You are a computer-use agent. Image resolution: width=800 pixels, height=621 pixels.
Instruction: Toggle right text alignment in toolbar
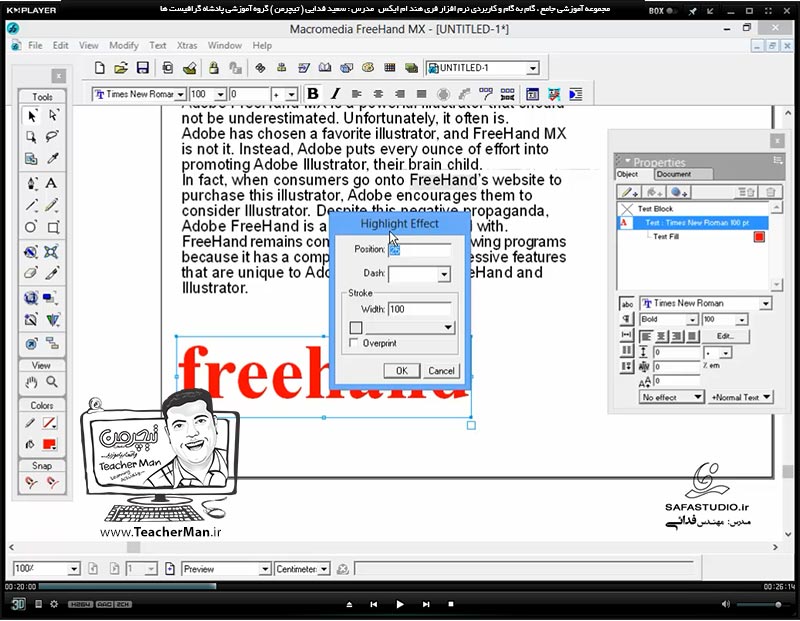pyautogui.click(x=400, y=94)
